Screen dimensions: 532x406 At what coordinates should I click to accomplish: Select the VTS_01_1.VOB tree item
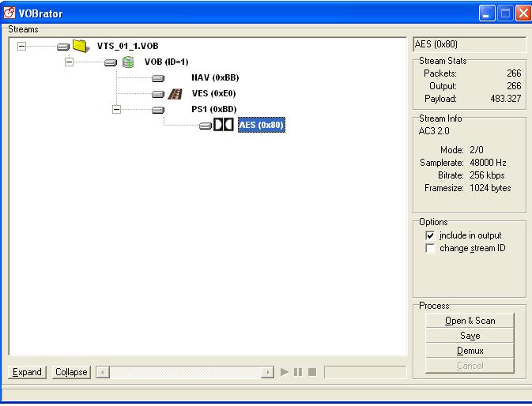click(127, 46)
